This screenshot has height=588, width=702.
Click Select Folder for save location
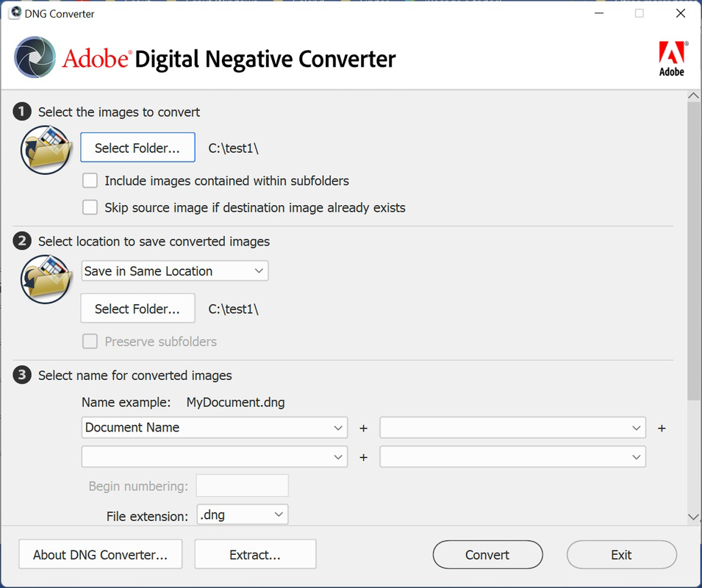tap(138, 308)
